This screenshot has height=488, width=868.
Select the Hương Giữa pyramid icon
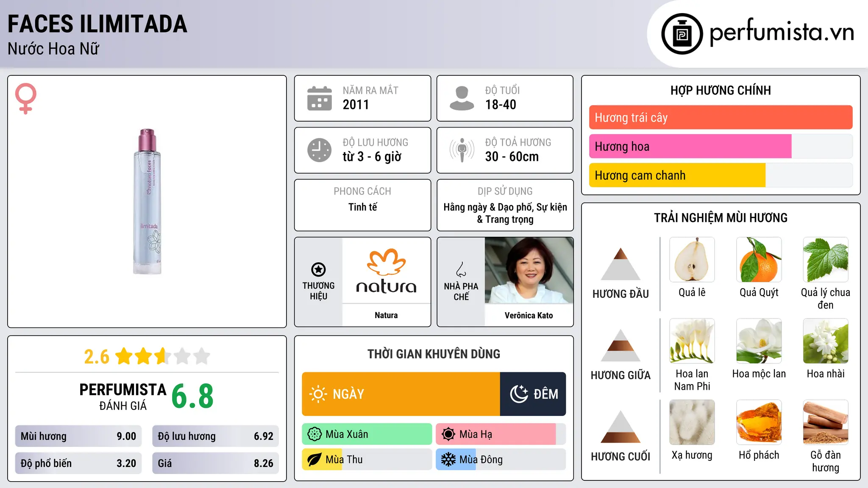pyautogui.click(x=620, y=345)
